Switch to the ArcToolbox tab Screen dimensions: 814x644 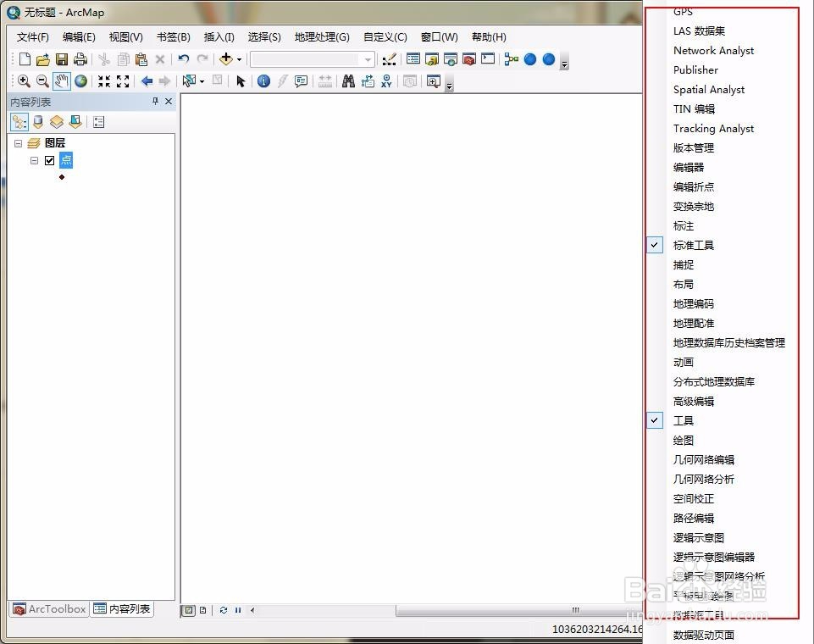tap(49, 608)
